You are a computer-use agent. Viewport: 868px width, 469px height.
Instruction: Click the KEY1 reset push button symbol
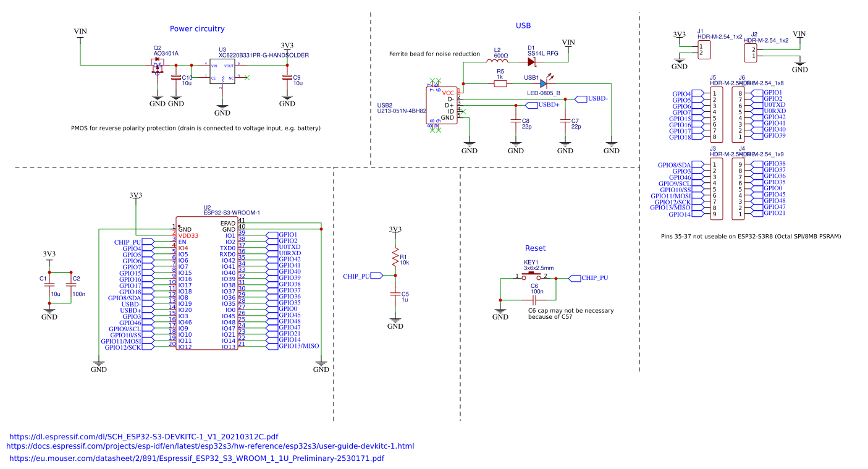pyautogui.click(x=531, y=276)
